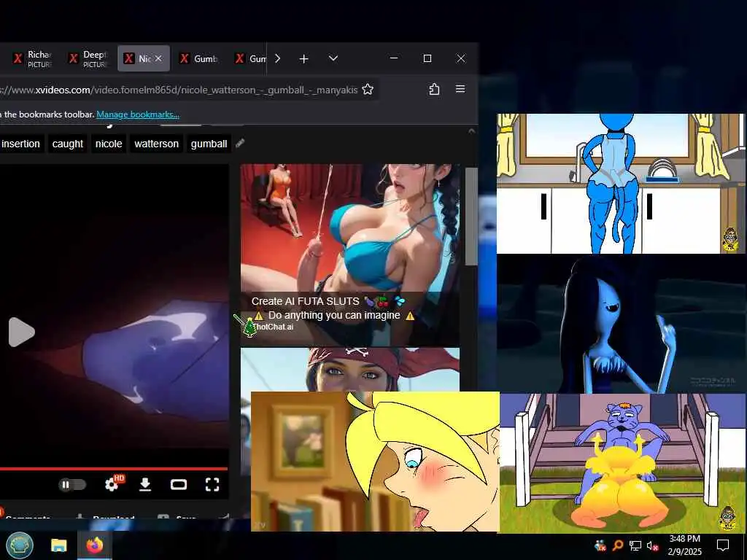The width and height of the screenshot is (747, 560).
Task: Select the 'nicole' tag
Action: pyautogui.click(x=109, y=144)
